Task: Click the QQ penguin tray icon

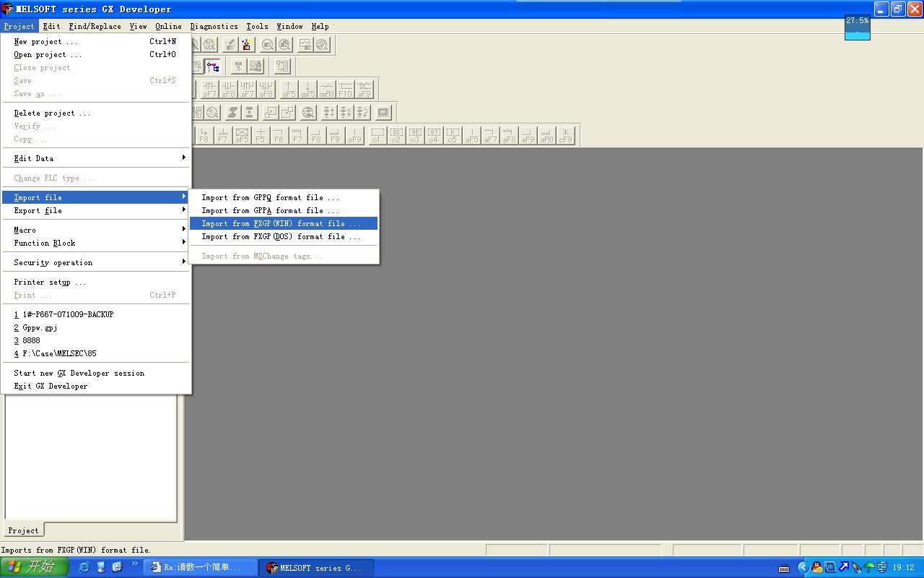Action: pyautogui.click(x=816, y=567)
